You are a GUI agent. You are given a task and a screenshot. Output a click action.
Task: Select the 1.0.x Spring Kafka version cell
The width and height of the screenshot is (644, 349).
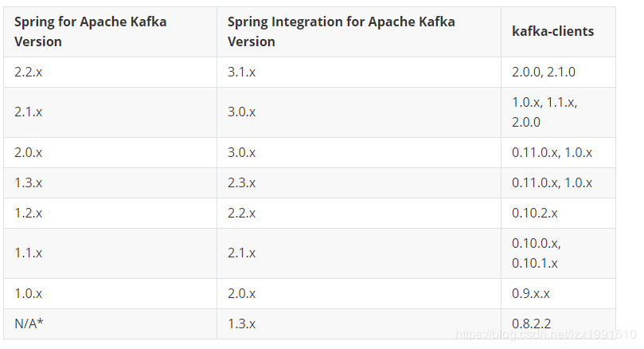(x=29, y=293)
